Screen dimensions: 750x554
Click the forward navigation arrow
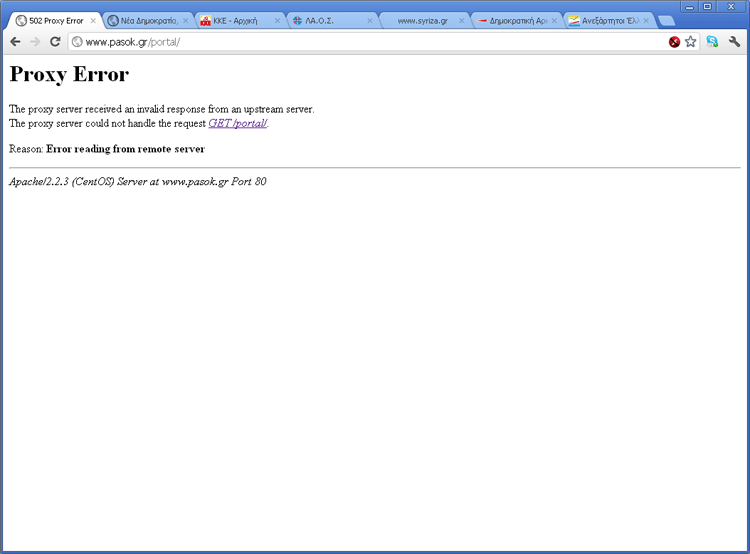[x=35, y=42]
